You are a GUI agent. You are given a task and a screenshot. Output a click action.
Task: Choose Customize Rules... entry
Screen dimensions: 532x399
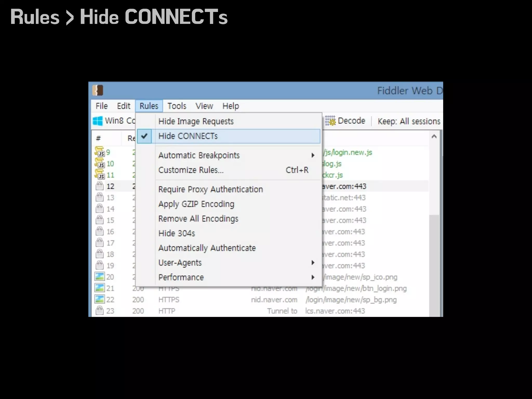[x=191, y=170]
